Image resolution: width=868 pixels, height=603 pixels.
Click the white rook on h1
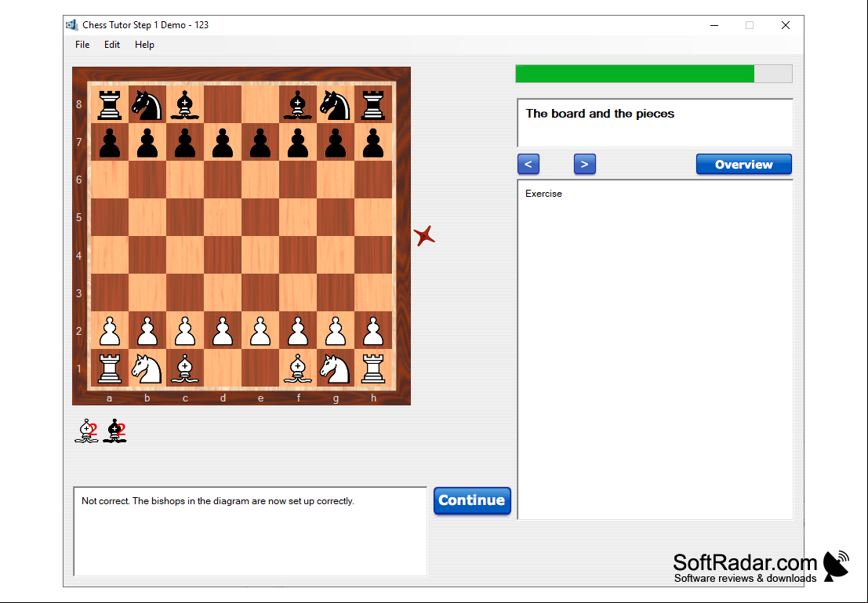(373, 369)
